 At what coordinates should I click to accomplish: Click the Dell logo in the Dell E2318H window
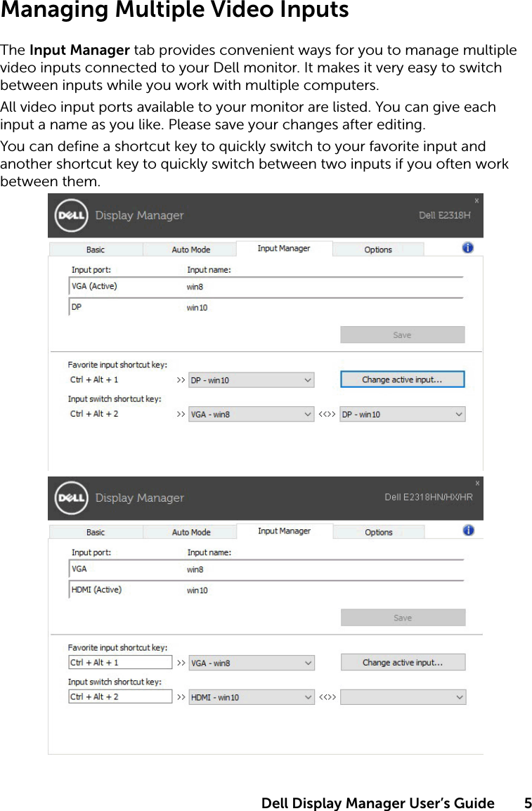70,215
